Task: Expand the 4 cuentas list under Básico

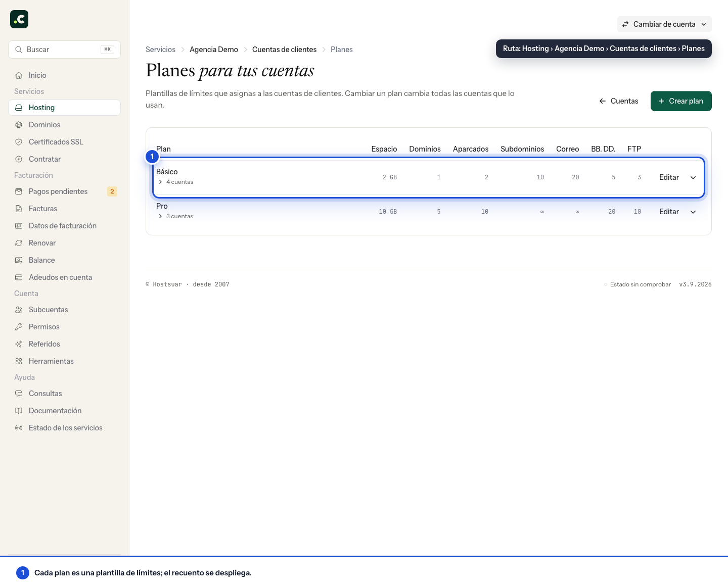Action: click(175, 182)
